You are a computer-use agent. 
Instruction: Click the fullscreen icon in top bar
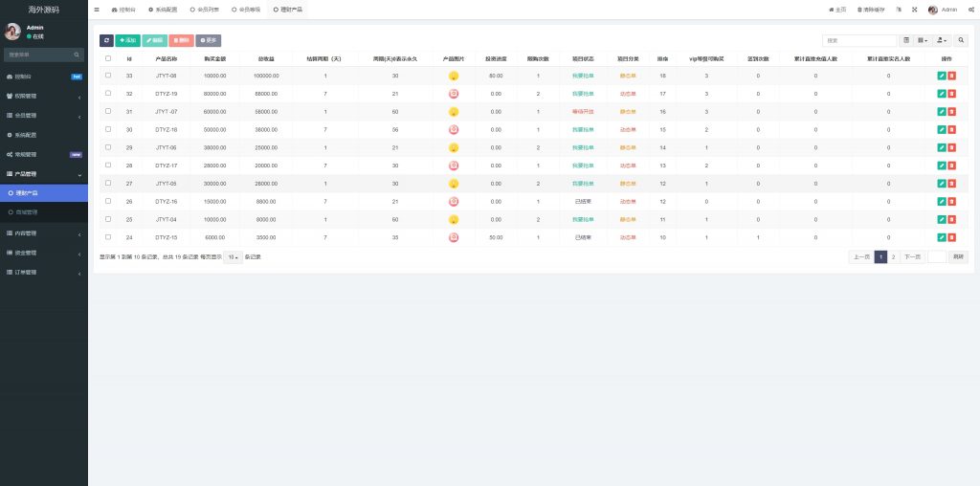click(914, 10)
